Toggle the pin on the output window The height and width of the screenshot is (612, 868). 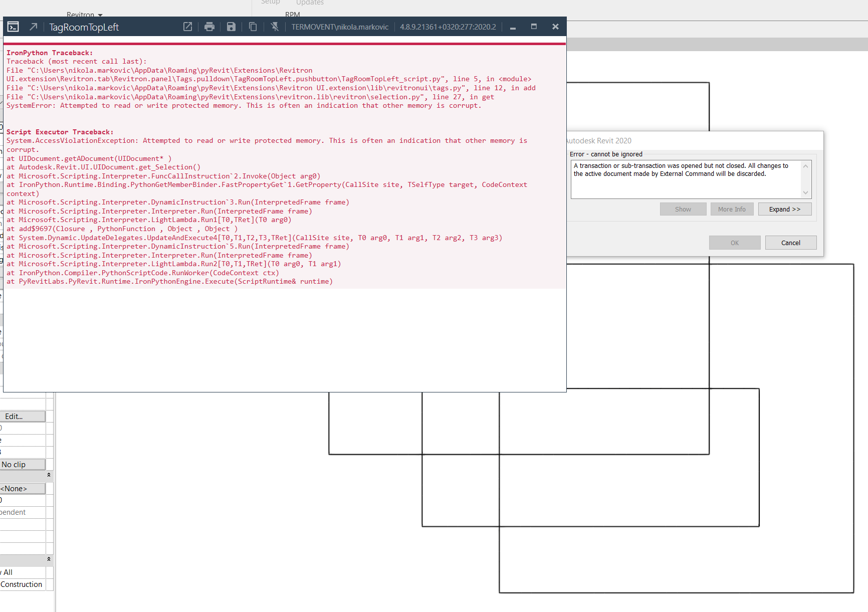click(x=274, y=27)
